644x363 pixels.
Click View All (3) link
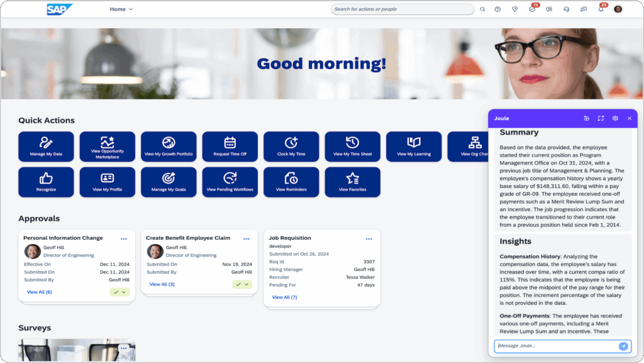coord(162,284)
